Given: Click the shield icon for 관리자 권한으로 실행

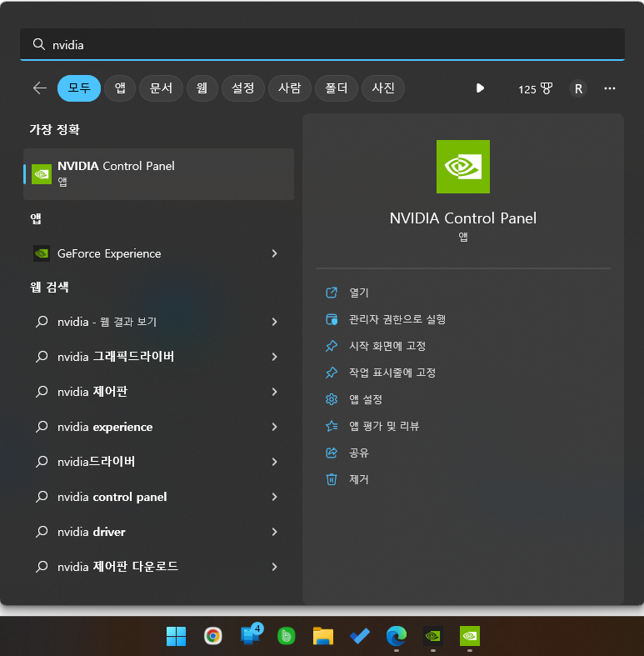Looking at the screenshot, I should click(x=332, y=319).
